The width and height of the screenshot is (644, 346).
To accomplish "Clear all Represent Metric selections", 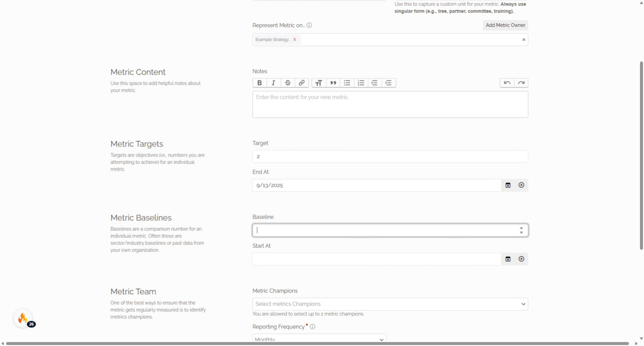I will tap(524, 40).
